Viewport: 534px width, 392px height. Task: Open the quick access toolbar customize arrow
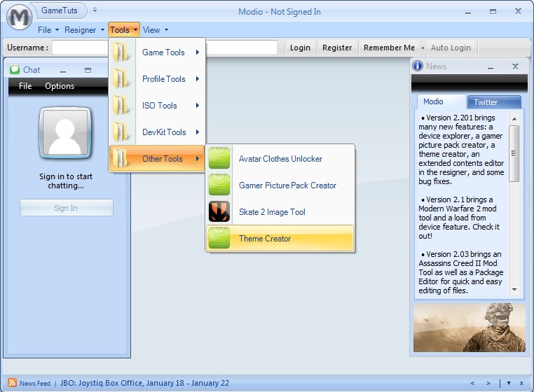click(95, 10)
